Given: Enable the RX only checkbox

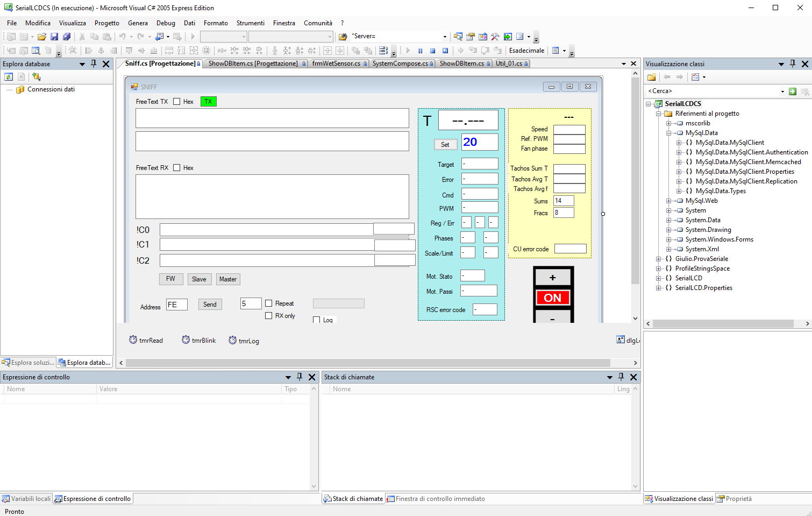Looking at the screenshot, I should pos(269,315).
